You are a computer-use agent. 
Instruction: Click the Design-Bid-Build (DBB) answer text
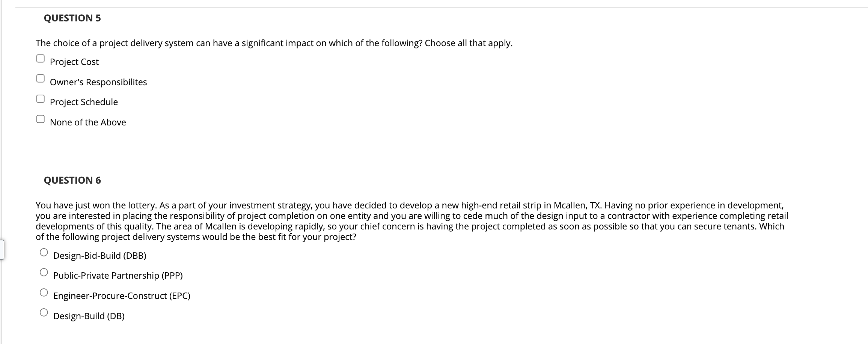point(100,256)
